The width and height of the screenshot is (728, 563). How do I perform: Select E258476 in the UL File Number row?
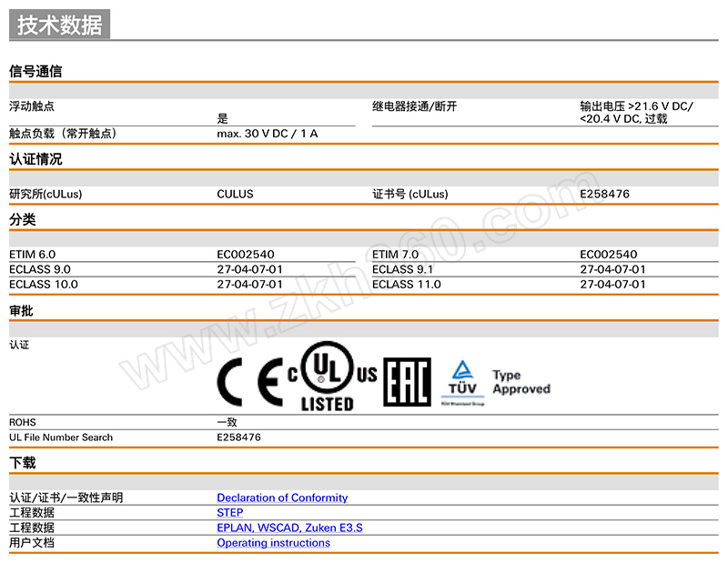coord(238,437)
